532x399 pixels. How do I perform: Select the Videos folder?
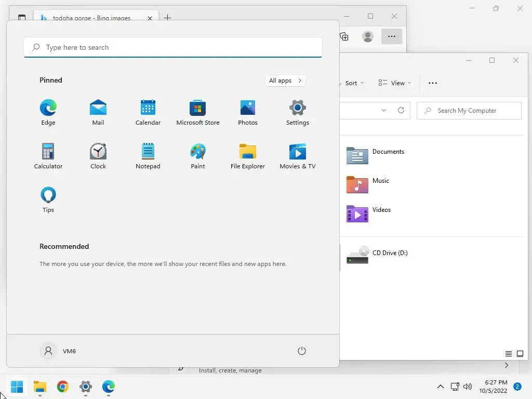coord(369,214)
